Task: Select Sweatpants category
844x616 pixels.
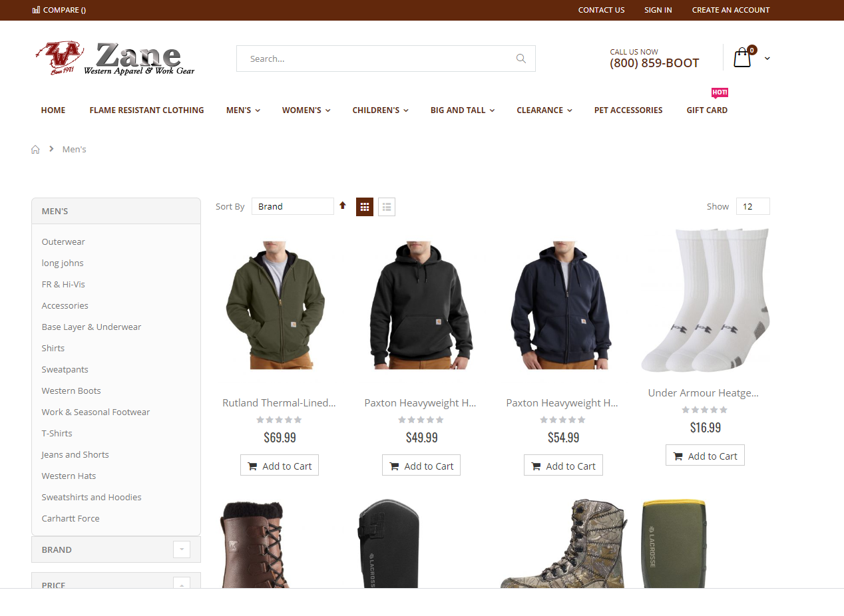Action: point(65,370)
